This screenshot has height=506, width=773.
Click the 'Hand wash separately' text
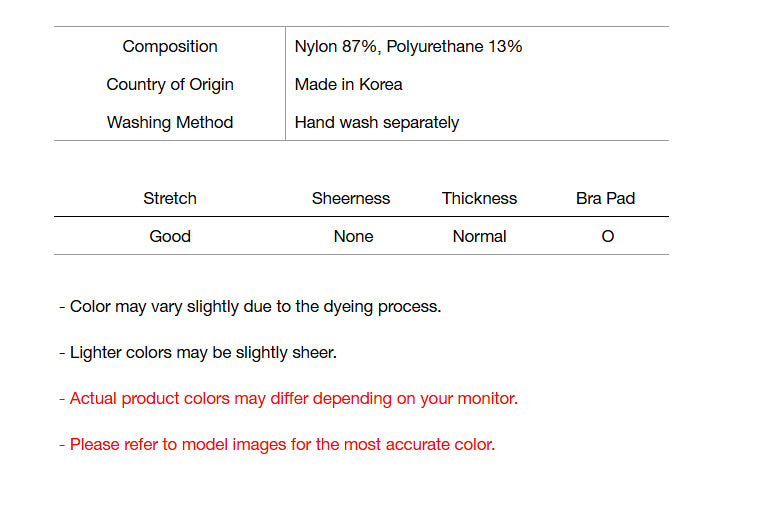point(377,122)
